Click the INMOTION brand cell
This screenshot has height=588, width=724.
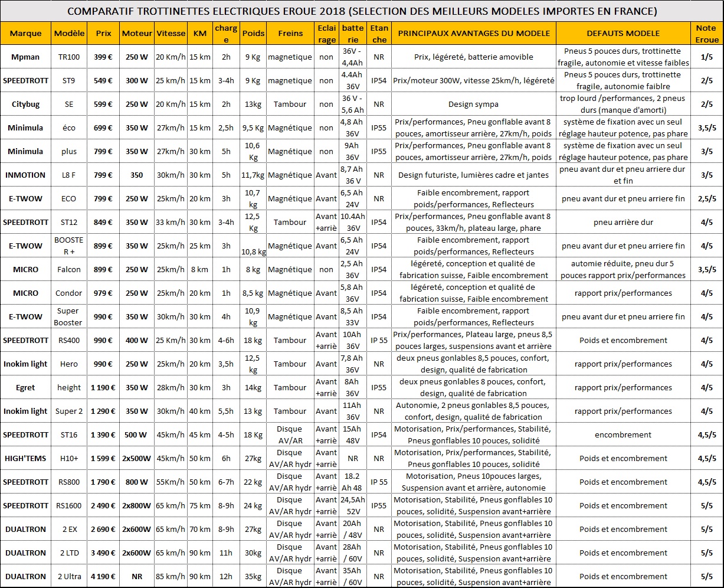(x=26, y=175)
